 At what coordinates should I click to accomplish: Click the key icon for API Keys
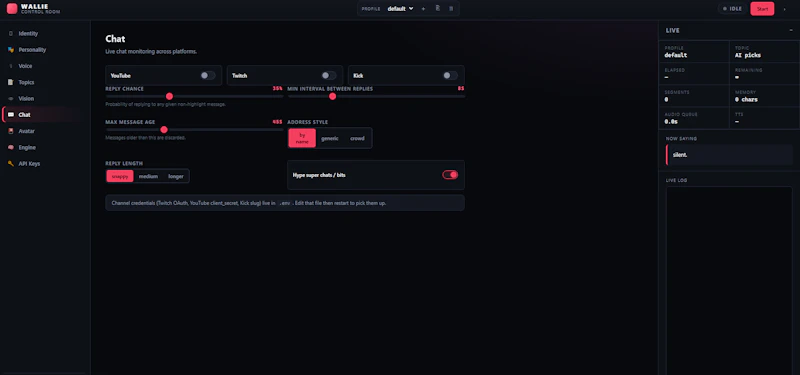[11, 164]
